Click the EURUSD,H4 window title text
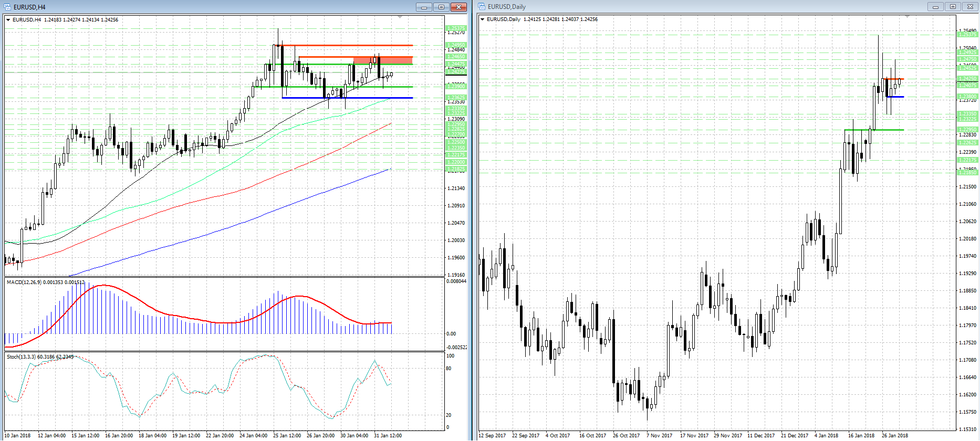Screen dimensions: 980x441 pyautogui.click(x=29, y=7)
